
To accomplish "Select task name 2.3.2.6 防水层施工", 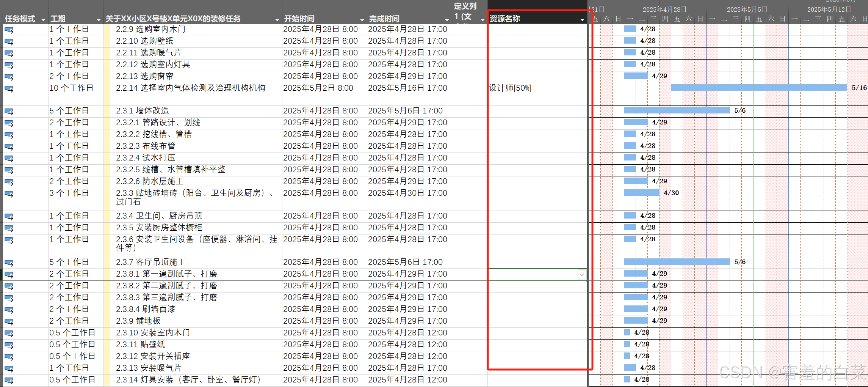I will (x=150, y=181).
